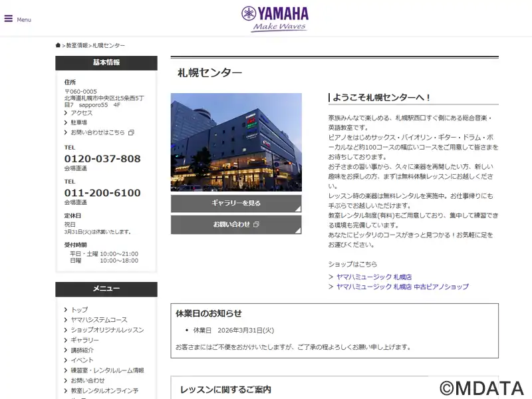Click メニュー panel header
This screenshot has height=399, width=532.
pyautogui.click(x=106, y=289)
